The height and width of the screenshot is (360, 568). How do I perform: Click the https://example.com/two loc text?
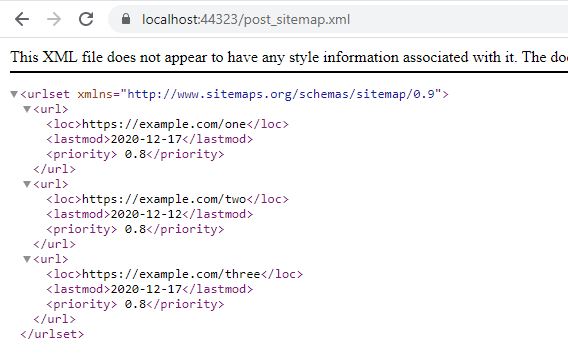(x=164, y=199)
